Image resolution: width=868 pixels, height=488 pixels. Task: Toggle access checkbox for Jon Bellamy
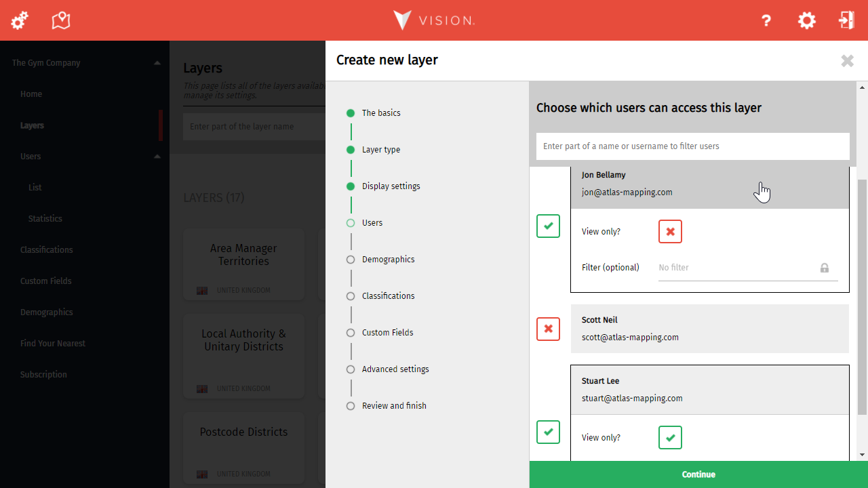(548, 226)
